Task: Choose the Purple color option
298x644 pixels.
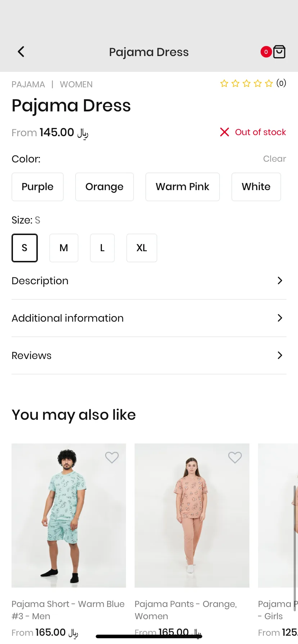Action: (37, 187)
